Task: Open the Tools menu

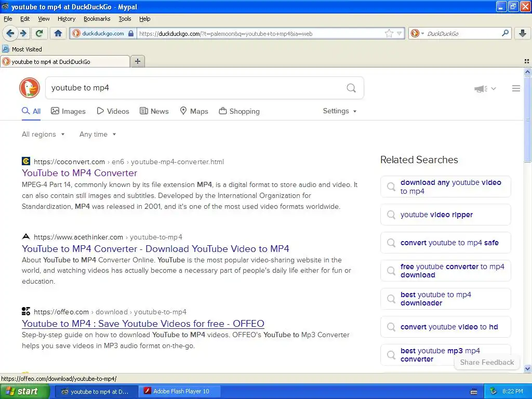Action: point(125,19)
